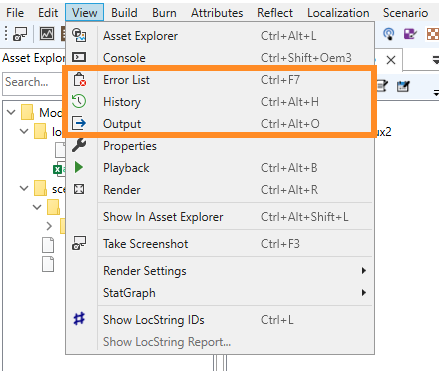Screen dimensions: 439x371
Task: Expand the StatGraph submenu
Action: 220,293
